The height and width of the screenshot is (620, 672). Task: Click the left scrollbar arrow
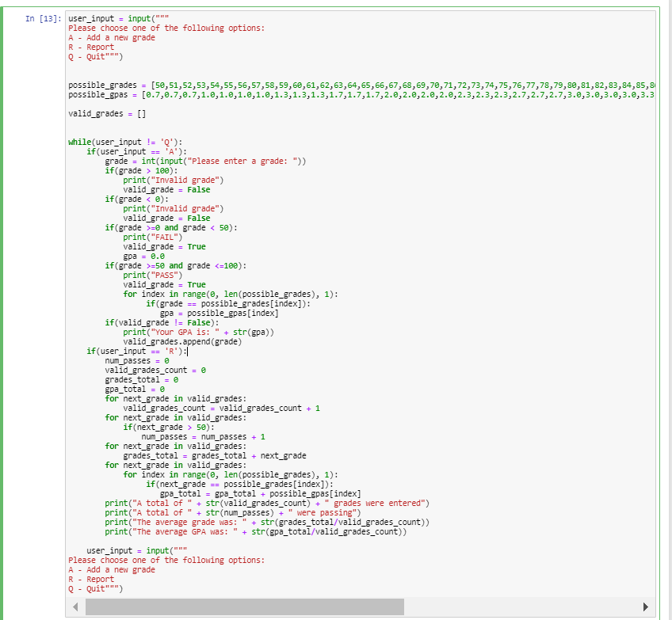pos(75,607)
